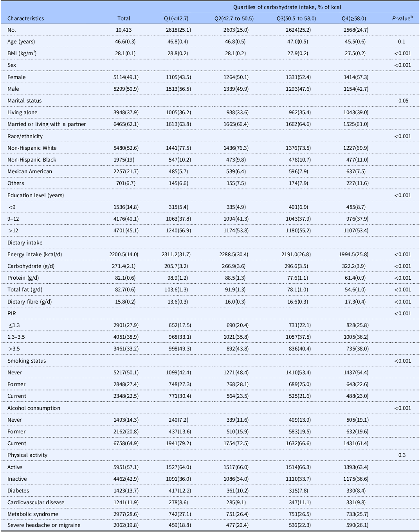Click the Education level (years) label
The height and width of the screenshot is (532, 420).
tap(36, 195)
